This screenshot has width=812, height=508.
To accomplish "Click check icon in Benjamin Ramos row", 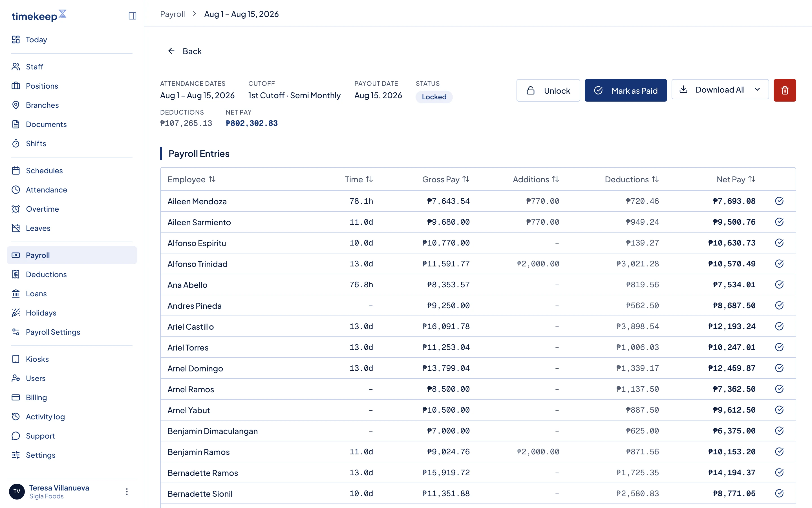I will click(779, 452).
